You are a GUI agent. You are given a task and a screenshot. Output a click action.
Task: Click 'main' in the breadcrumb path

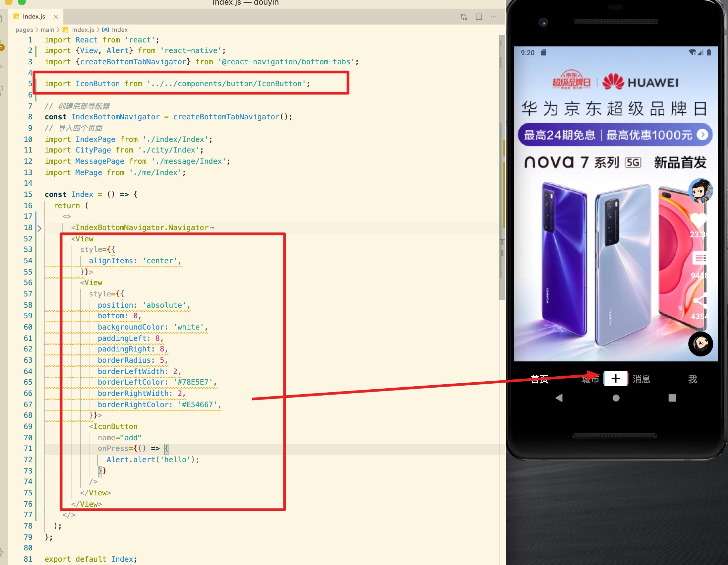47,30
